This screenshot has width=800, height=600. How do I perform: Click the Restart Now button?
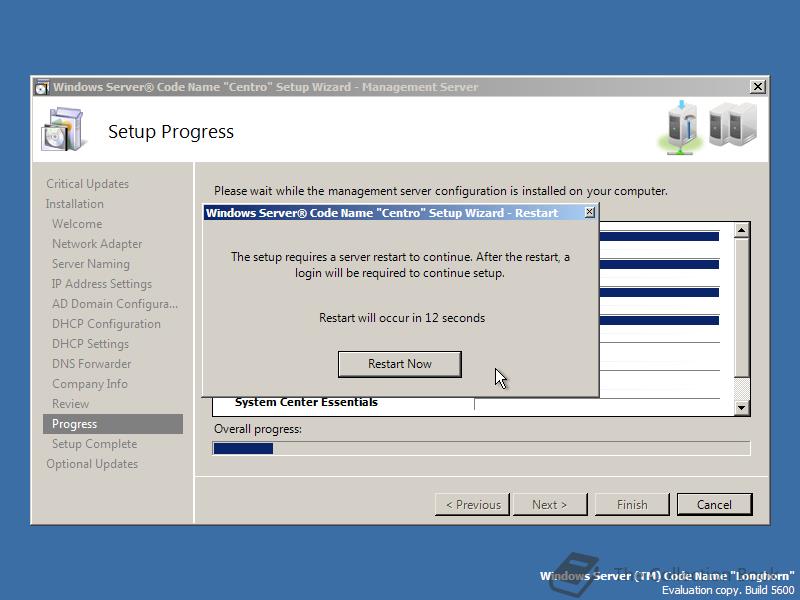399,364
